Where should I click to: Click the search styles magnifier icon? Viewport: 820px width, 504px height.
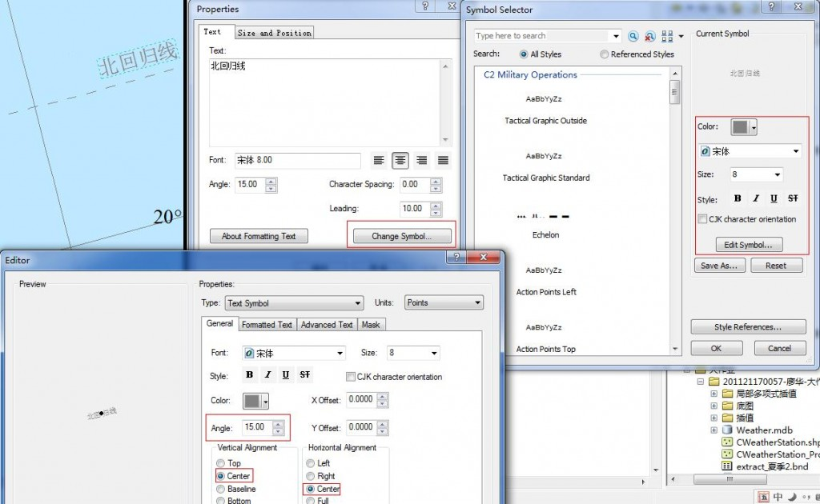(x=633, y=36)
